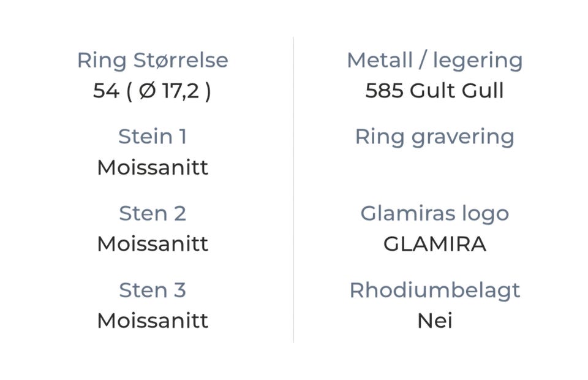Viewport: 588px width, 380px height.
Task: Select the ring size value 54
Action: [105, 91]
